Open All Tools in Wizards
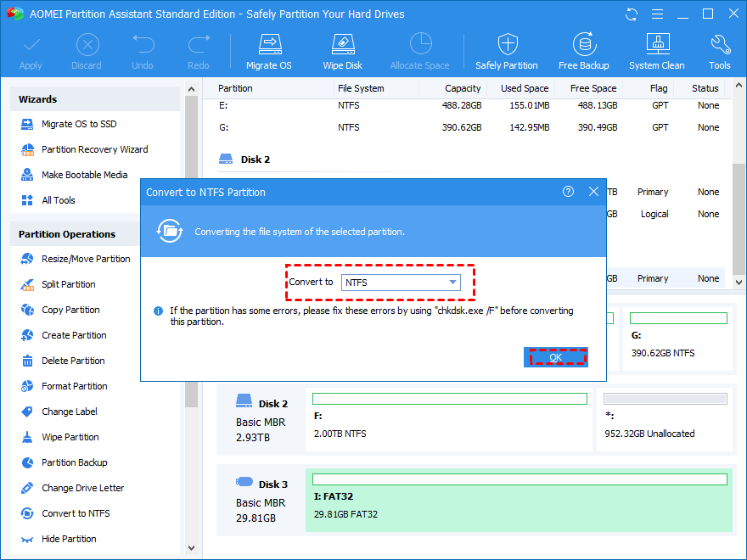Image resolution: width=747 pixels, height=560 pixels. (x=48, y=200)
